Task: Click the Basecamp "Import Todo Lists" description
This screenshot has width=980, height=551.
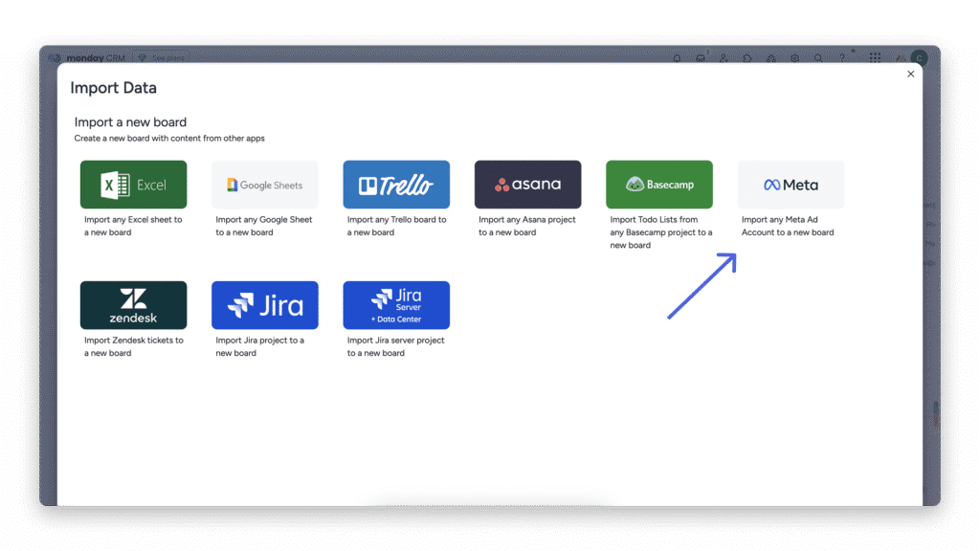Action: click(x=661, y=232)
